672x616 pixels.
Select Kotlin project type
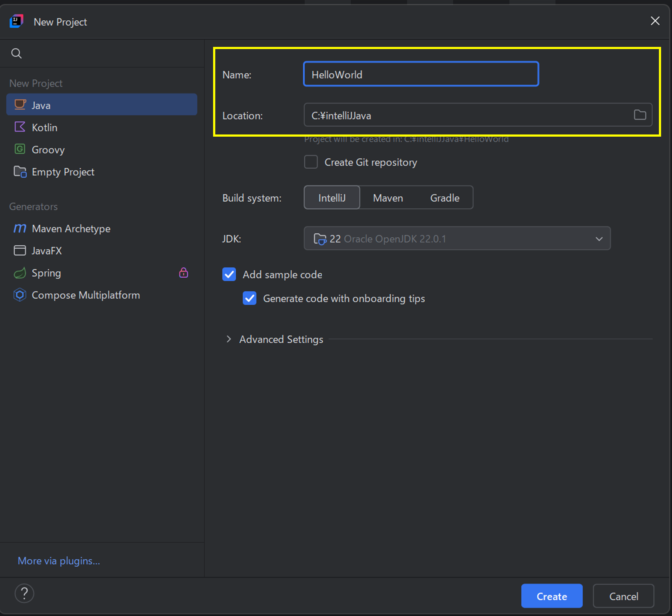(102, 127)
